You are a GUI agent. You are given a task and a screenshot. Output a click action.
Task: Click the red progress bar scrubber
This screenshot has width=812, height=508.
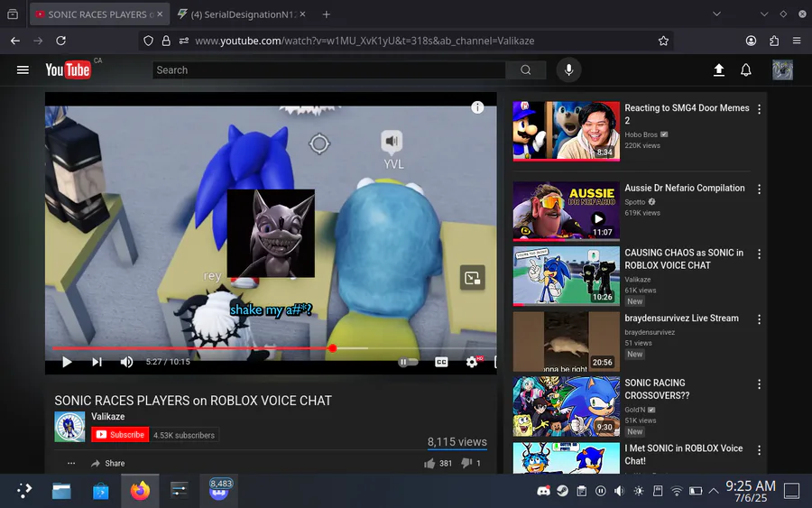point(332,348)
